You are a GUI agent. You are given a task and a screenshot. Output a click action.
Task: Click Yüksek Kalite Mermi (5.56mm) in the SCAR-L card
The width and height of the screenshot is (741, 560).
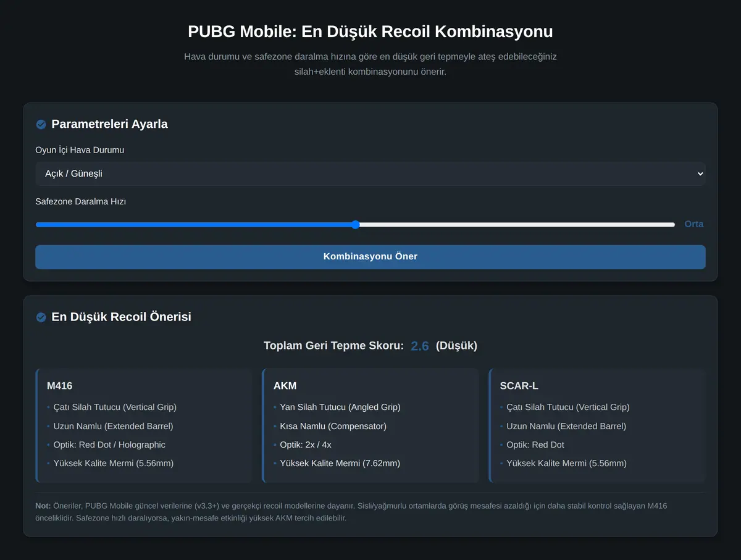(567, 463)
